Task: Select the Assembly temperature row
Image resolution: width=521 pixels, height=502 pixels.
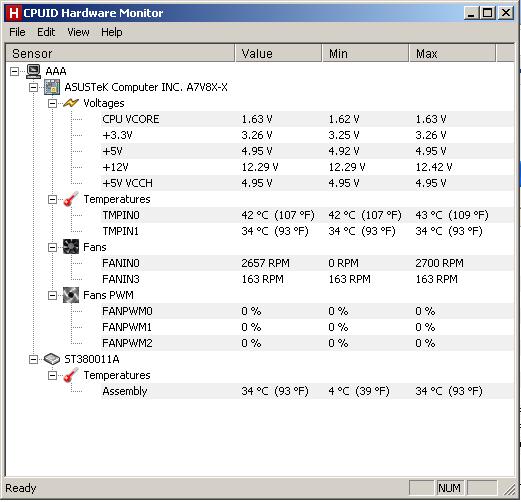Action: coord(307,391)
